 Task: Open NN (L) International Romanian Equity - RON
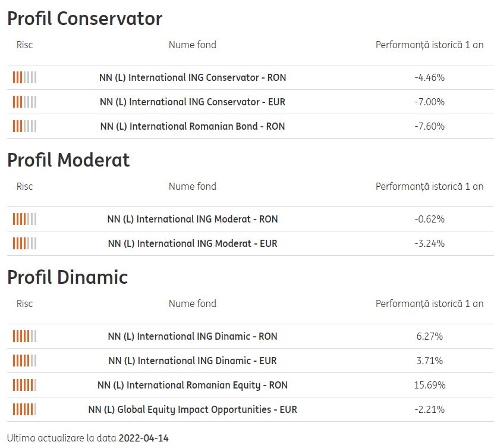(193, 385)
